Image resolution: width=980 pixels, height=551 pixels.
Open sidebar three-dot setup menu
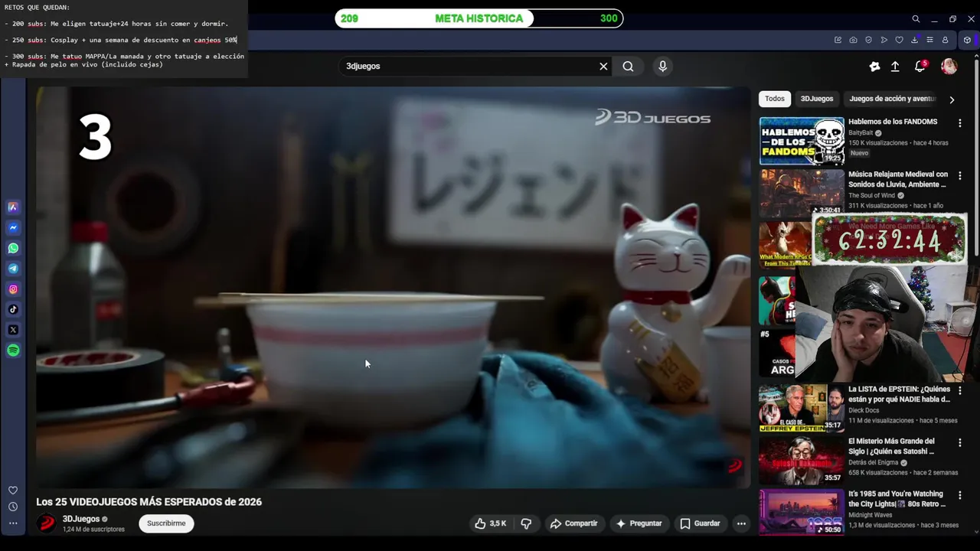(13, 523)
